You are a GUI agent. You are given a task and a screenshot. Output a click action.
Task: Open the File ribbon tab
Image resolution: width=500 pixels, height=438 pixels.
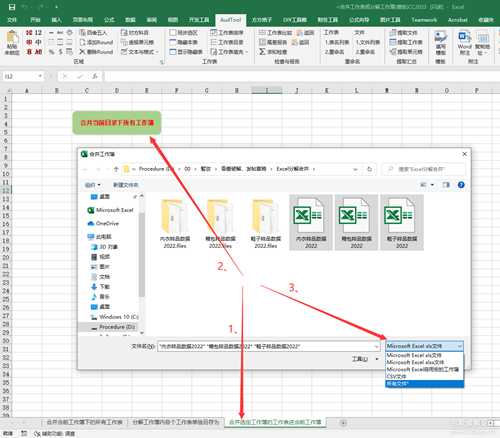tap(12, 20)
